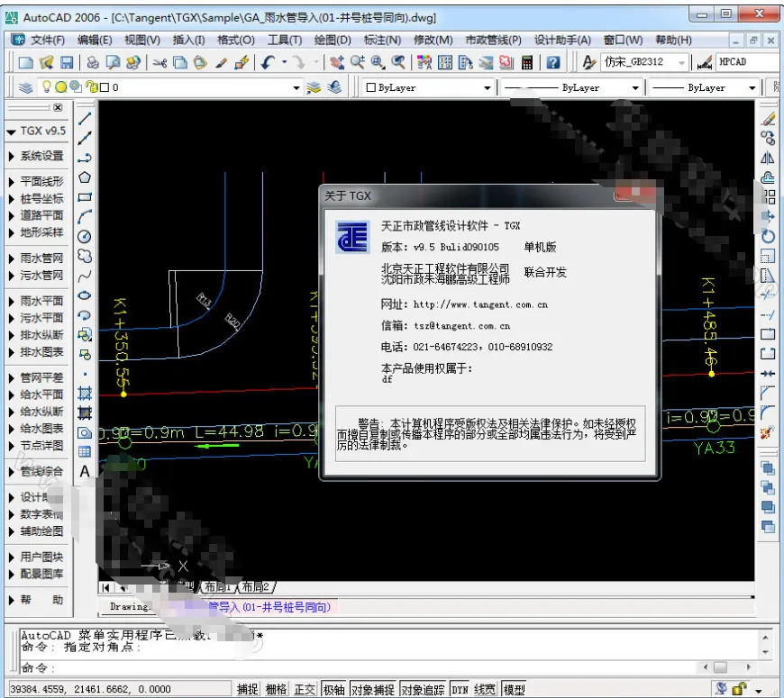Select the Table draw tool

pyautogui.click(x=85, y=452)
